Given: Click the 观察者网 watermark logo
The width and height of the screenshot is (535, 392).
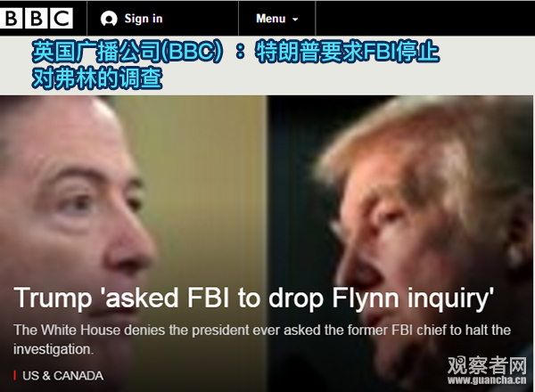Looking at the screenshot, I should (x=487, y=365).
